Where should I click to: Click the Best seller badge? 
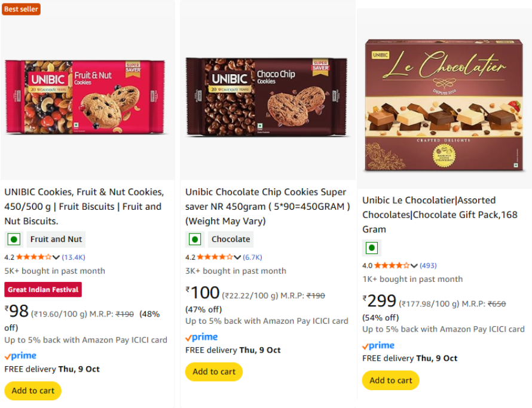(x=21, y=9)
